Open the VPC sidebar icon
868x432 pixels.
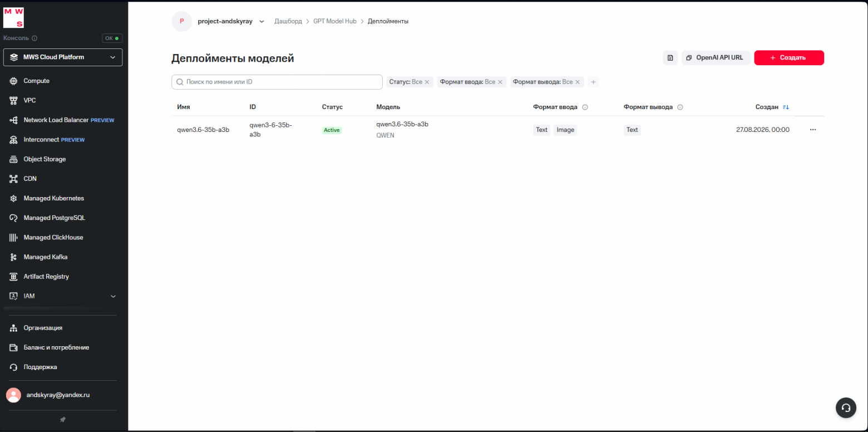coord(13,101)
